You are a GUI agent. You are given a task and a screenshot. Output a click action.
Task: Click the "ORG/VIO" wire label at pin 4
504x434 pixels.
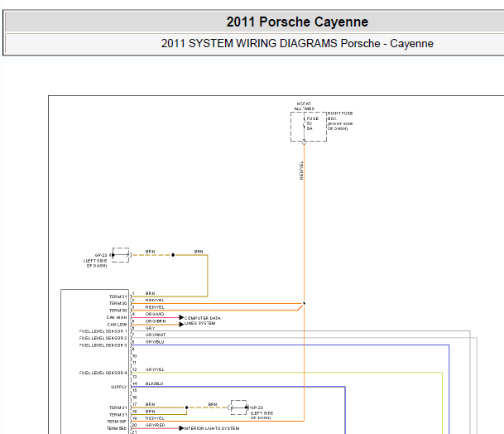pyautogui.click(x=155, y=314)
